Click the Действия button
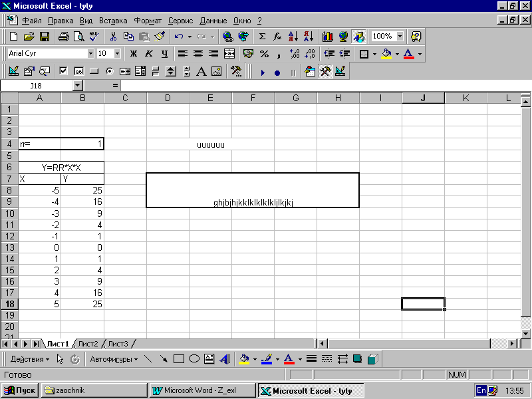 [29, 359]
